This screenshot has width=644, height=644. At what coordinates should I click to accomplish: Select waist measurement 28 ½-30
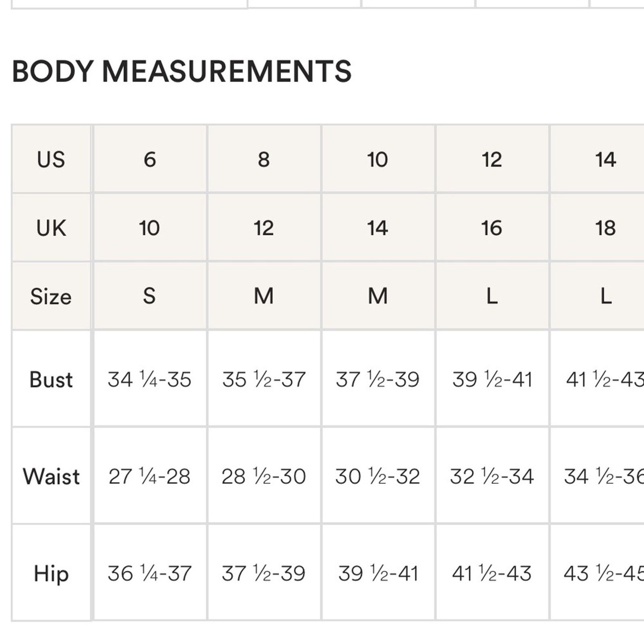tap(264, 476)
